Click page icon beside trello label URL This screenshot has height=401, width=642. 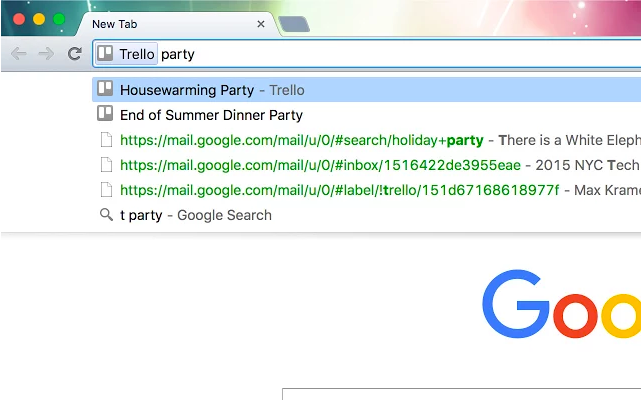[x=106, y=190]
